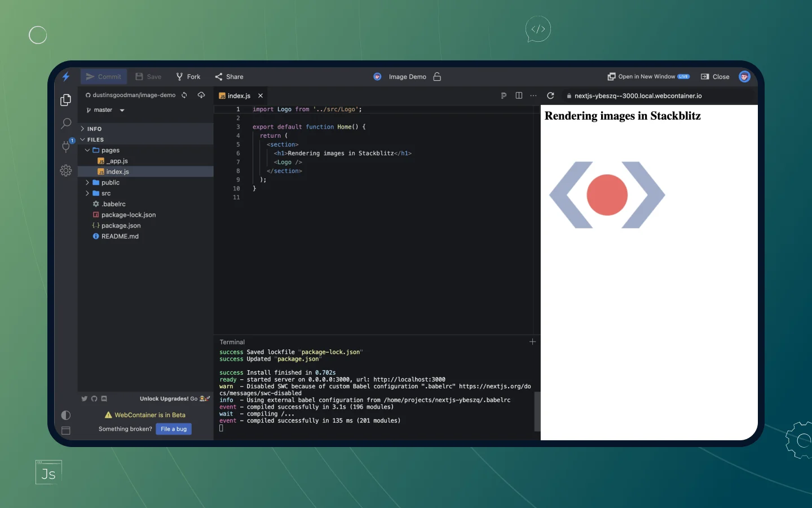Click the Prettier formatting icon above the editor

click(504, 96)
